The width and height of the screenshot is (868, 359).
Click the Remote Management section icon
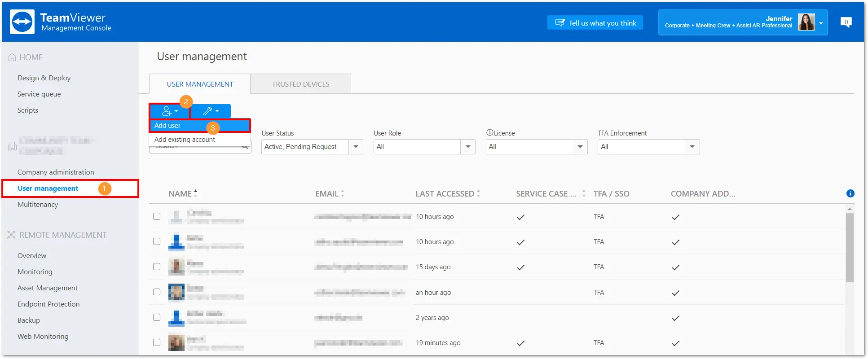tap(11, 235)
